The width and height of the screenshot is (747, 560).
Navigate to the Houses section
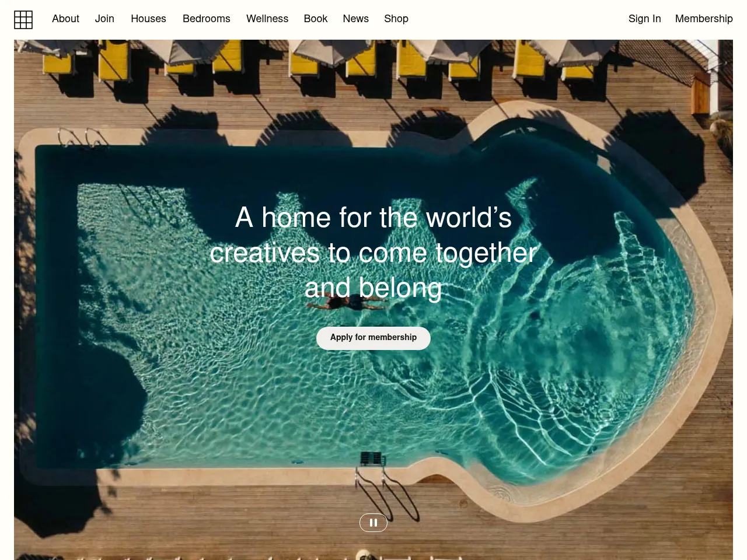[x=148, y=19]
